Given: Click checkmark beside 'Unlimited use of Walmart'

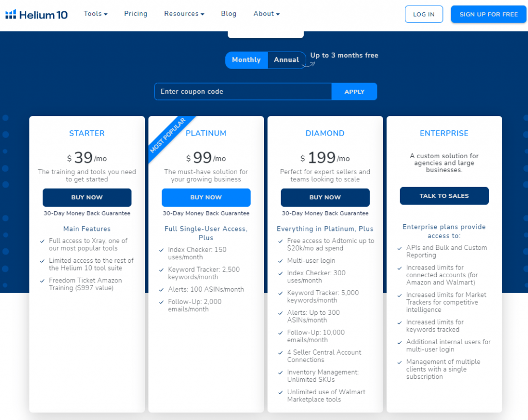Looking at the screenshot, I should (280, 393).
